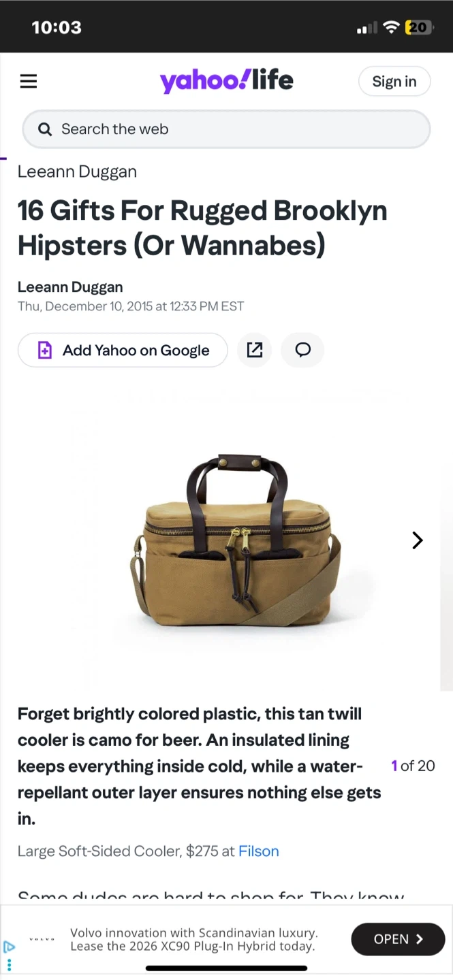Click the Sign in button

(394, 82)
